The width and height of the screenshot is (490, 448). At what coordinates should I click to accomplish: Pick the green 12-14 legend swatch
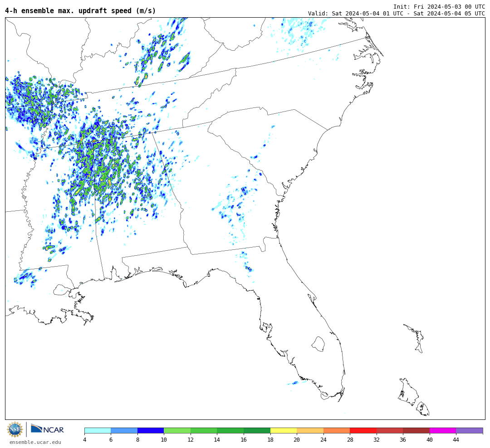[204, 430]
